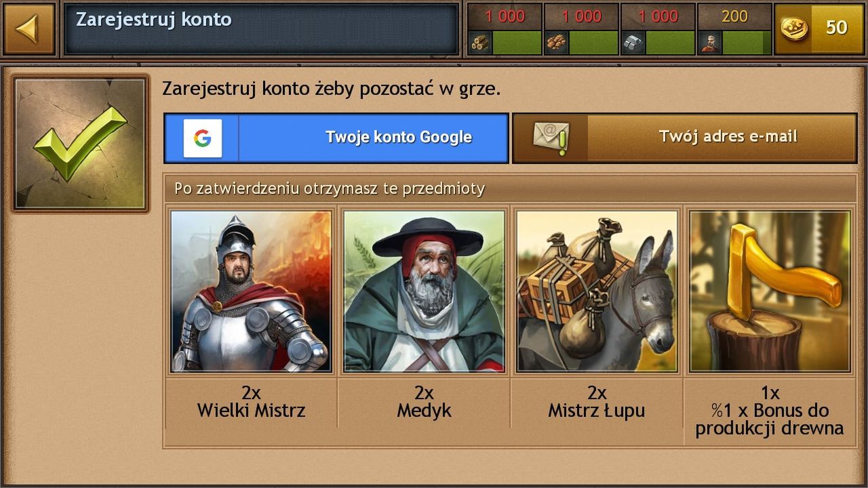868x488 pixels.
Task: Select the golden axe wood bonus picture
Action: coord(770,291)
